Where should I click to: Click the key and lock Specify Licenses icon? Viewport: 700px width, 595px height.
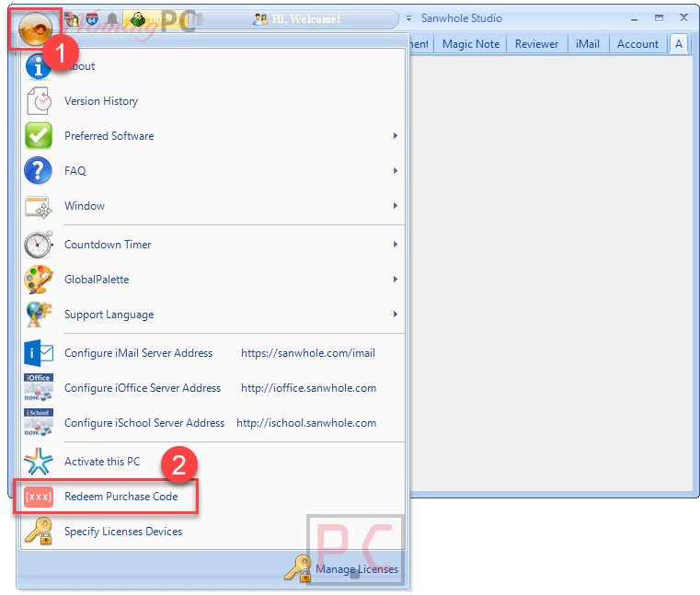coord(39,532)
